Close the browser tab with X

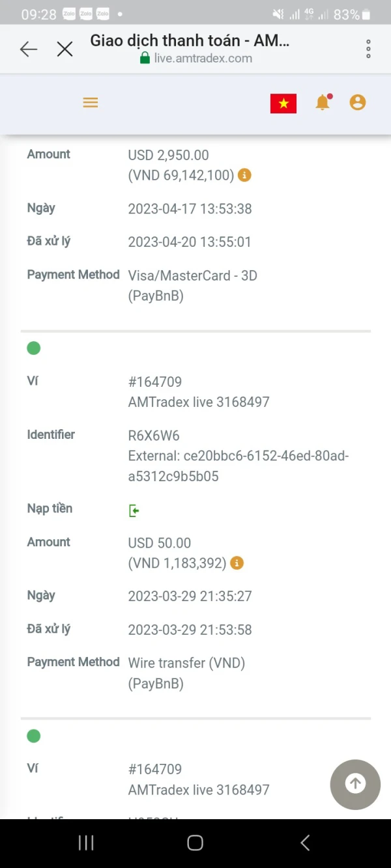point(65,49)
